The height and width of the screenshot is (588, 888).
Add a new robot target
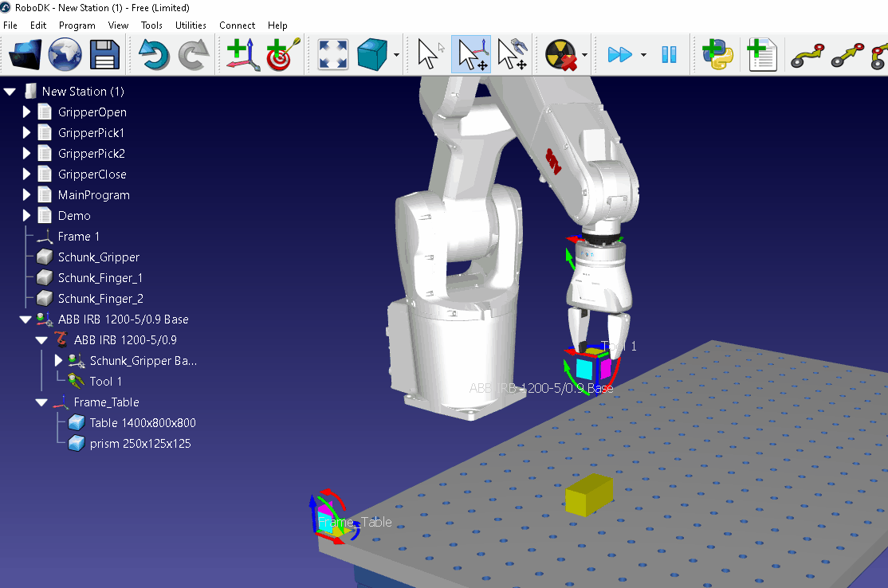pyautogui.click(x=282, y=54)
